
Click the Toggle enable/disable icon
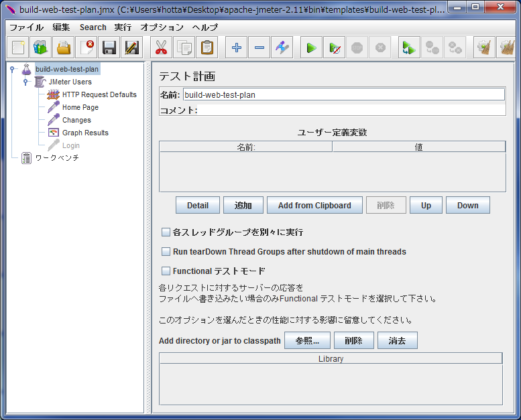click(282, 48)
